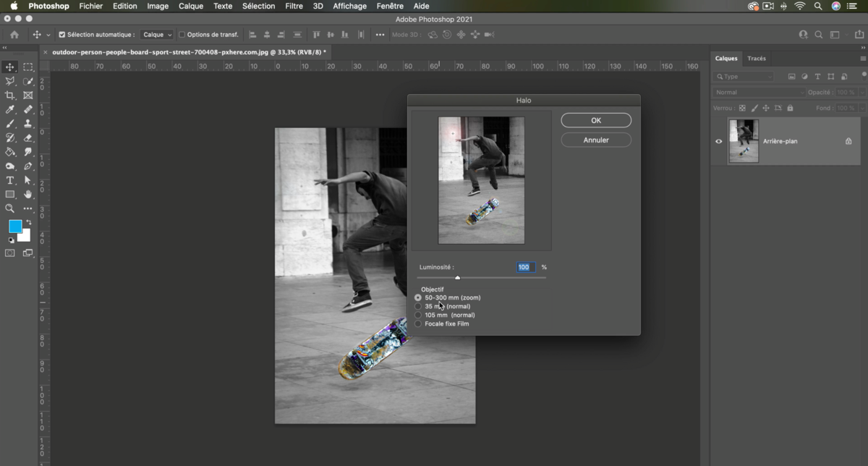
Task: Click the Luminosité percentage input field
Action: [526, 267]
